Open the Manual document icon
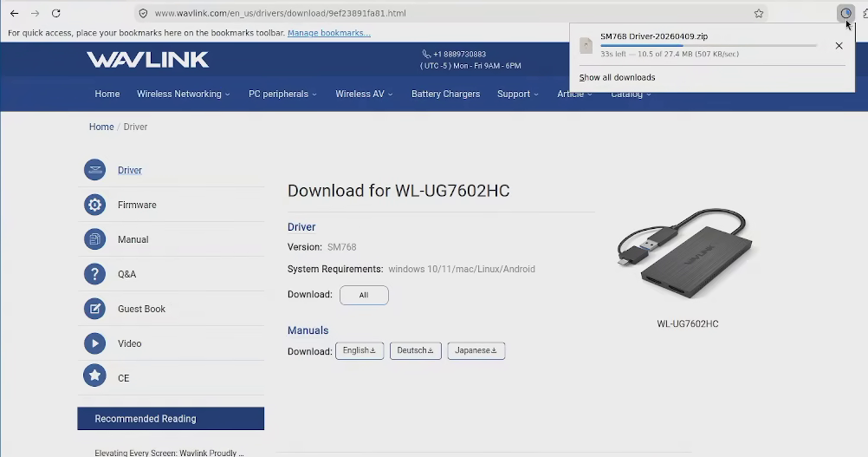The height and width of the screenshot is (457, 868). pyautogui.click(x=94, y=239)
